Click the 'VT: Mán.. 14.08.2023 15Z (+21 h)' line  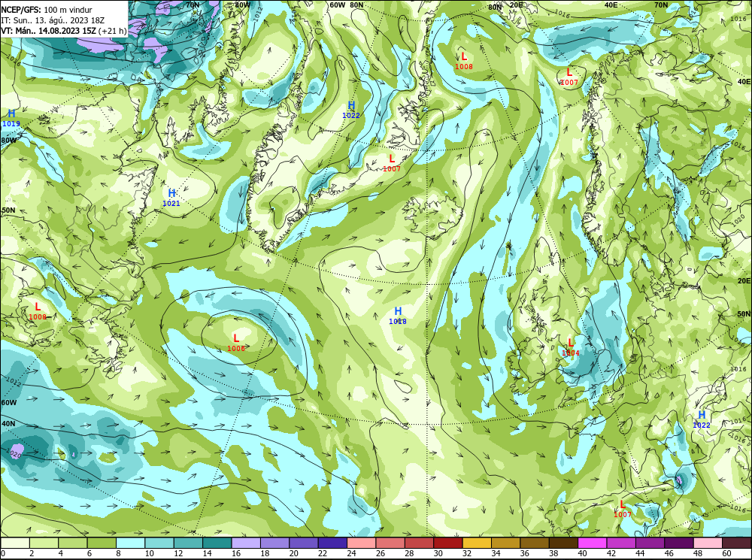(x=64, y=31)
